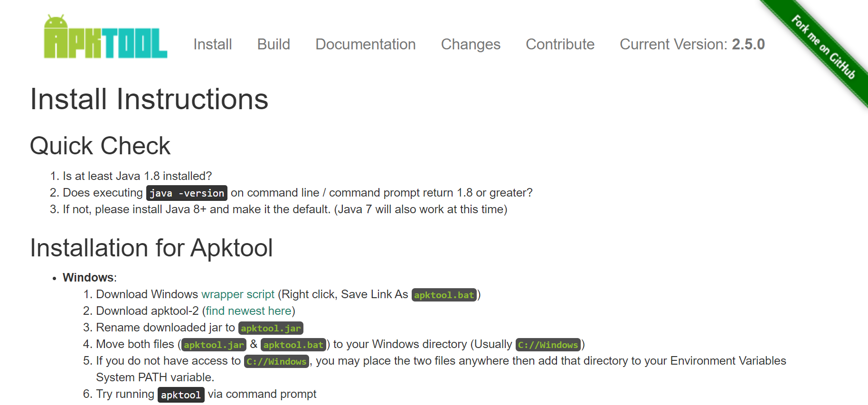Viewport: 868px width, 405px height.
Task: Click the bold Windows label
Action: tap(88, 278)
